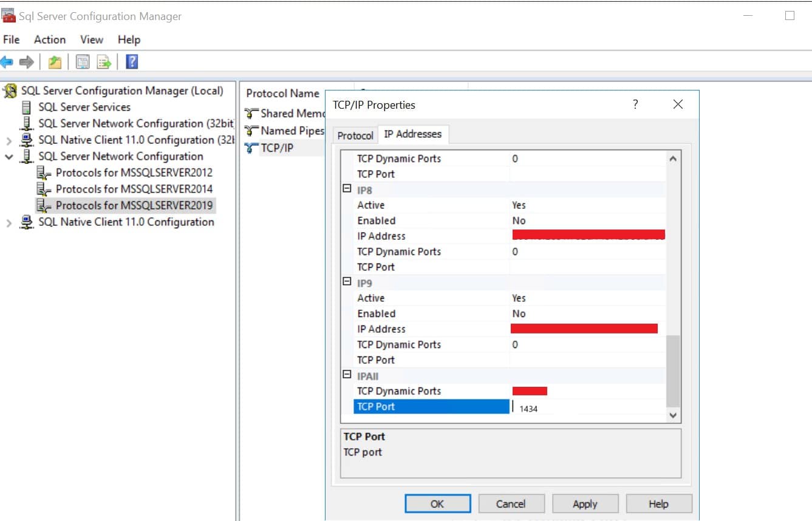Click the Back arrow toolbar icon
Screen dimensions: 812x521
[7, 62]
